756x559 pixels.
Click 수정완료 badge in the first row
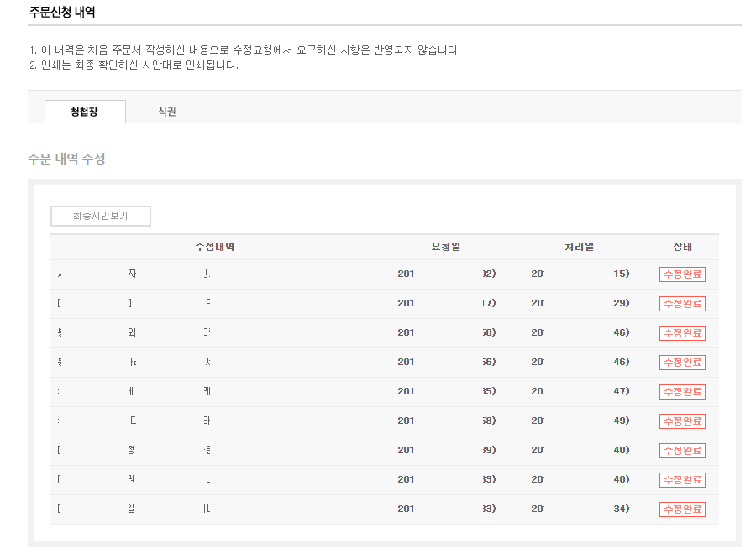pos(682,274)
